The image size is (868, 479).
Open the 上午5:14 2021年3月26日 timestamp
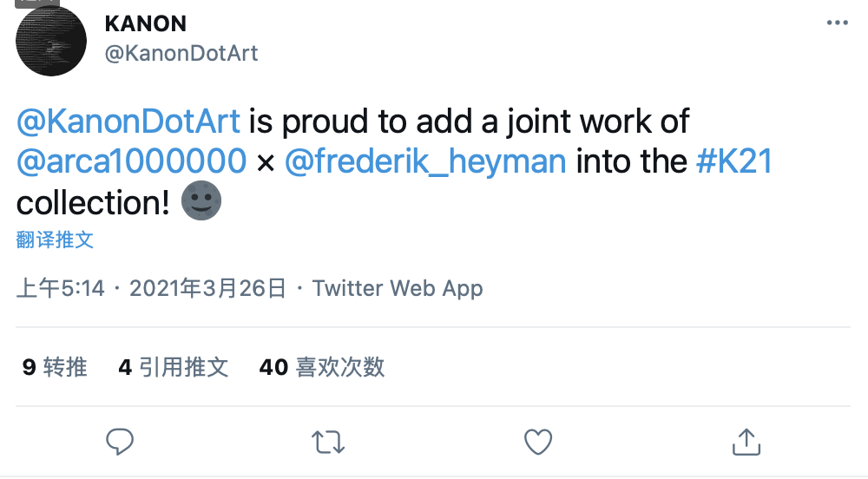pyautogui.click(x=152, y=288)
